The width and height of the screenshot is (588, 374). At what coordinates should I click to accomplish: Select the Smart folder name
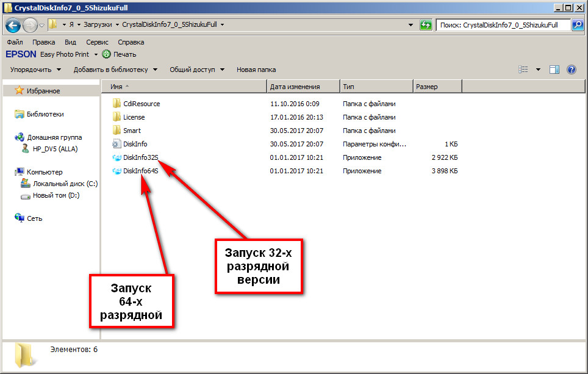pyautogui.click(x=132, y=131)
